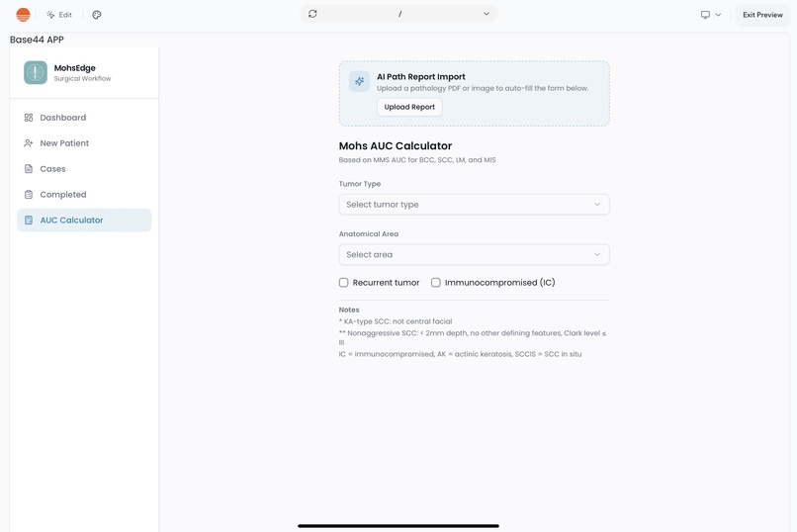Viewport: 797px width, 532px height.
Task: Click the Base44 APP label
Action: click(x=37, y=40)
